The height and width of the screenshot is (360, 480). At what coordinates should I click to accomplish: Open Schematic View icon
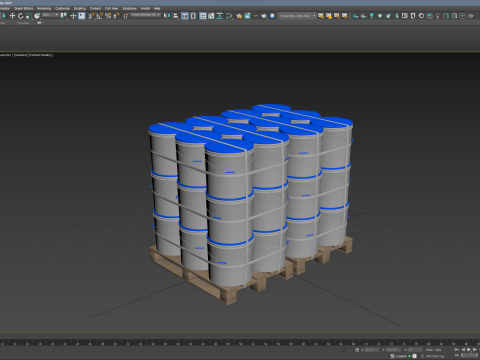pyautogui.click(x=219, y=16)
